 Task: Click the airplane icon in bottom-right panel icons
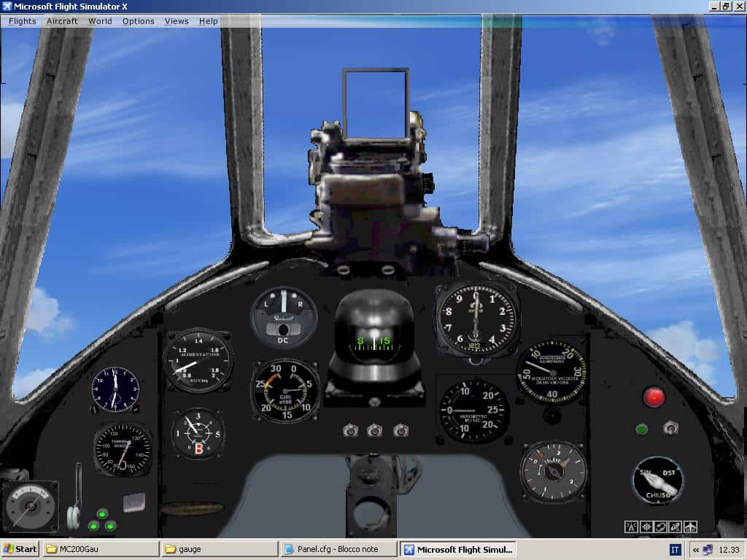click(x=690, y=526)
